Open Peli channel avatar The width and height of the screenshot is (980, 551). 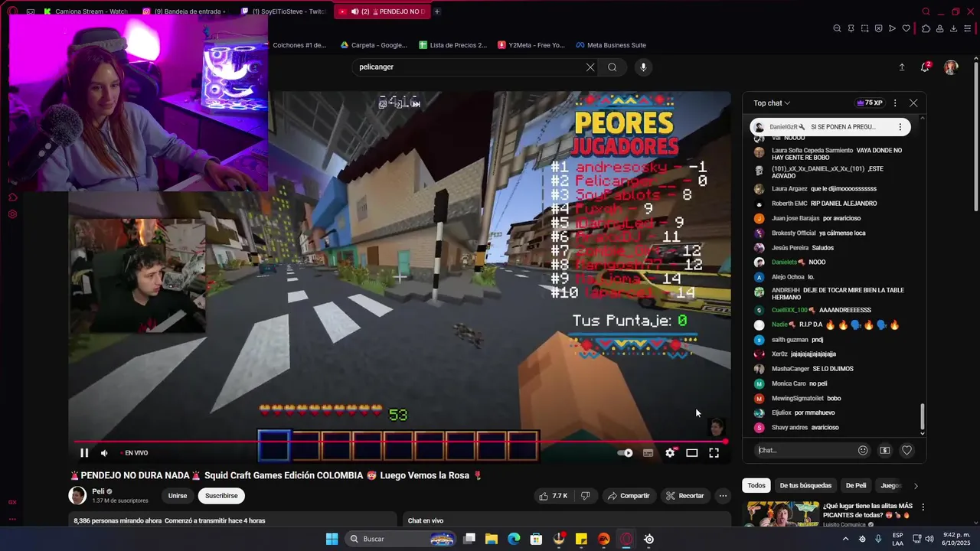[x=78, y=496]
